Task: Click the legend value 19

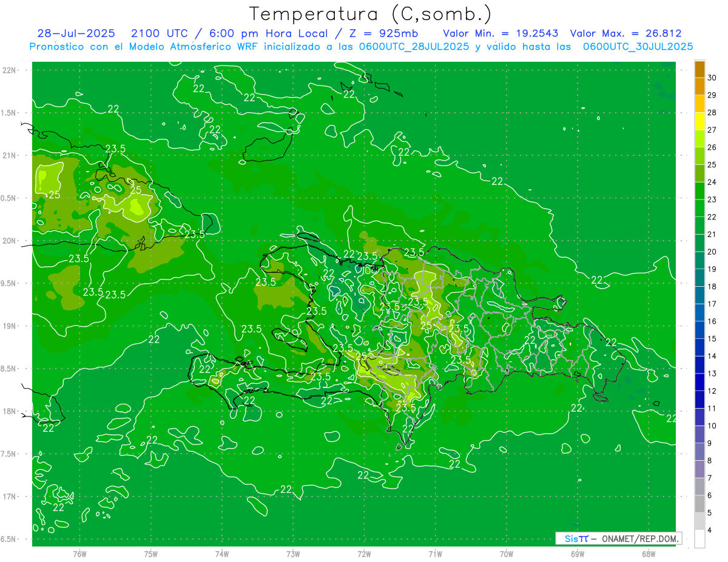Action: (x=712, y=269)
